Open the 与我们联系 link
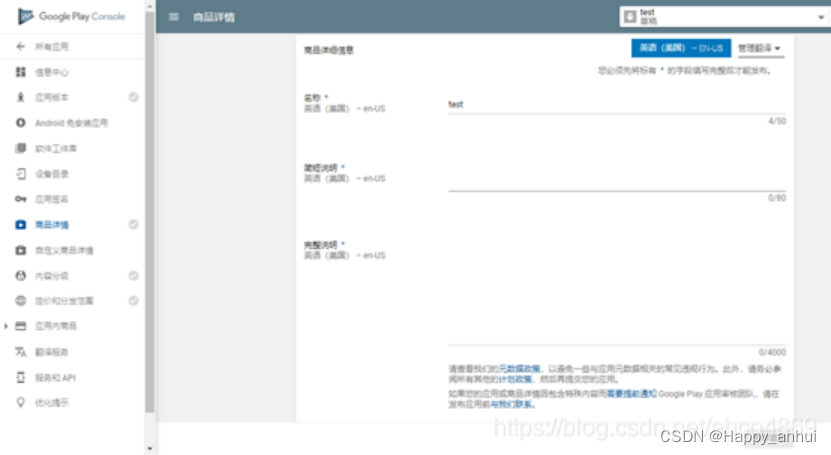831x455 pixels. [512, 404]
